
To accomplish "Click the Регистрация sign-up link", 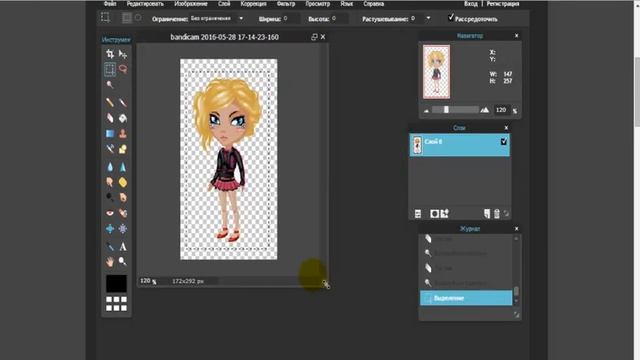I will [503, 4].
